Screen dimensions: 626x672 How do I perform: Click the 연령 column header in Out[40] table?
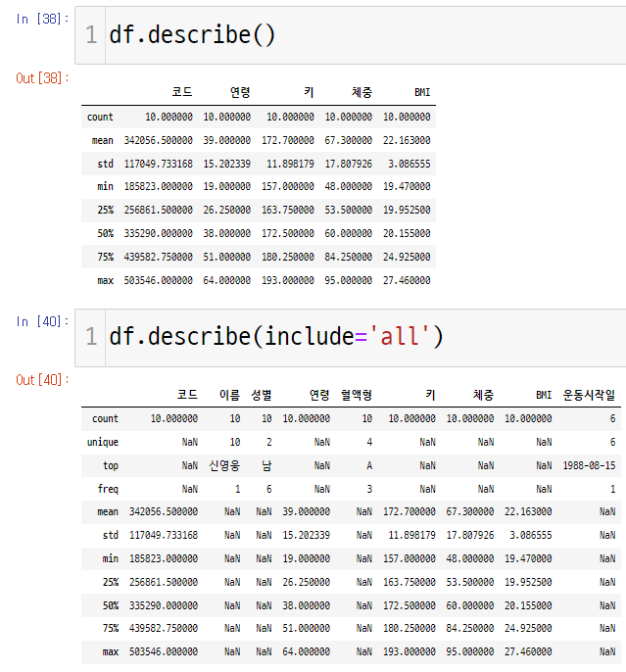click(x=319, y=395)
